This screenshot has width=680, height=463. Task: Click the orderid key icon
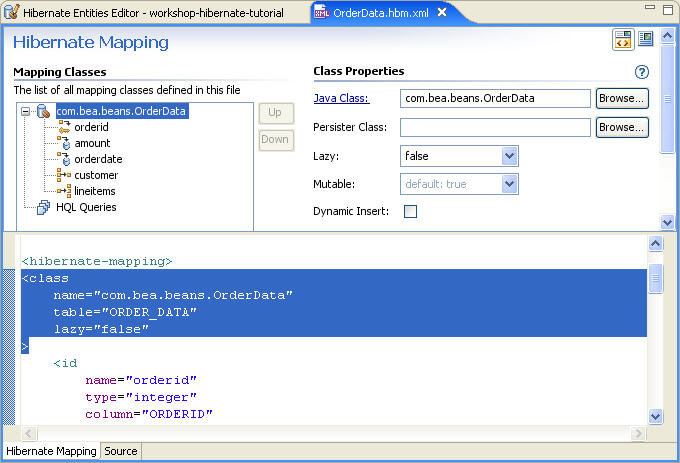click(64, 127)
